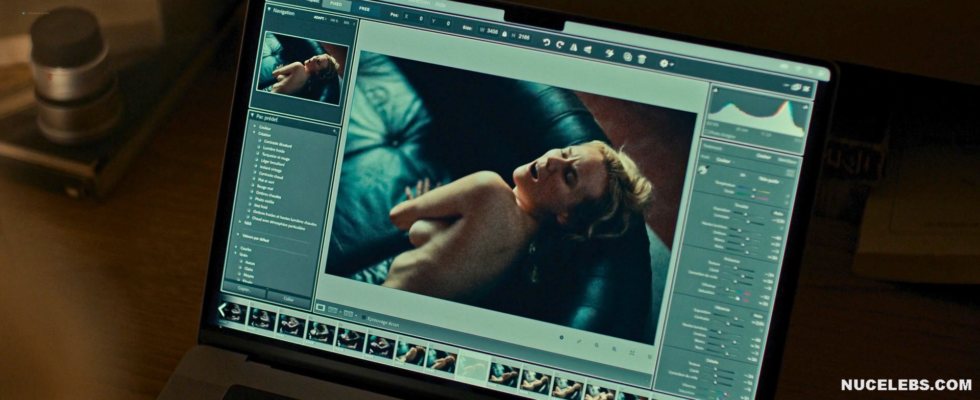Toggle the size aspect lock padlock icon
Screen dimensions: 980x400
click(x=504, y=34)
